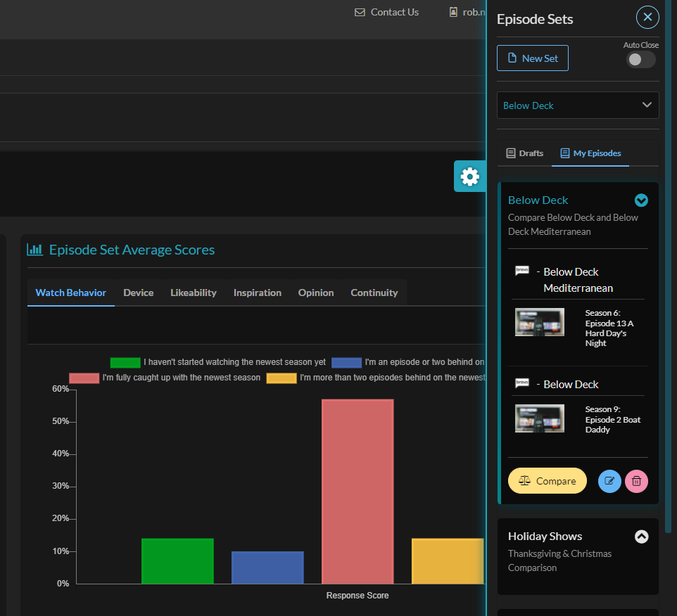The height and width of the screenshot is (616, 677).
Task: Switch to the Continuity tab
Action: (374, 293)
